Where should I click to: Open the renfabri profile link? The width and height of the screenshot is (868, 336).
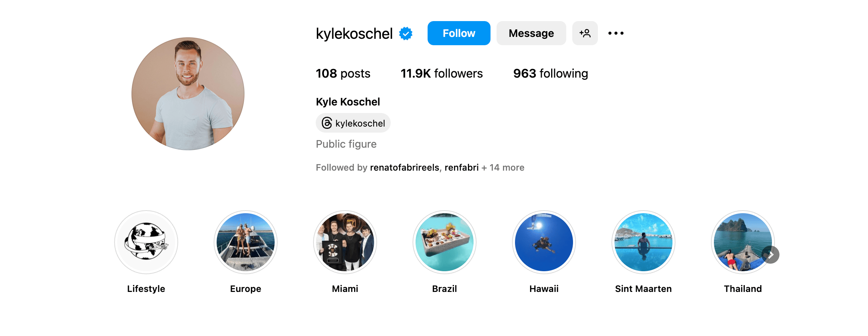coord(462,168)
